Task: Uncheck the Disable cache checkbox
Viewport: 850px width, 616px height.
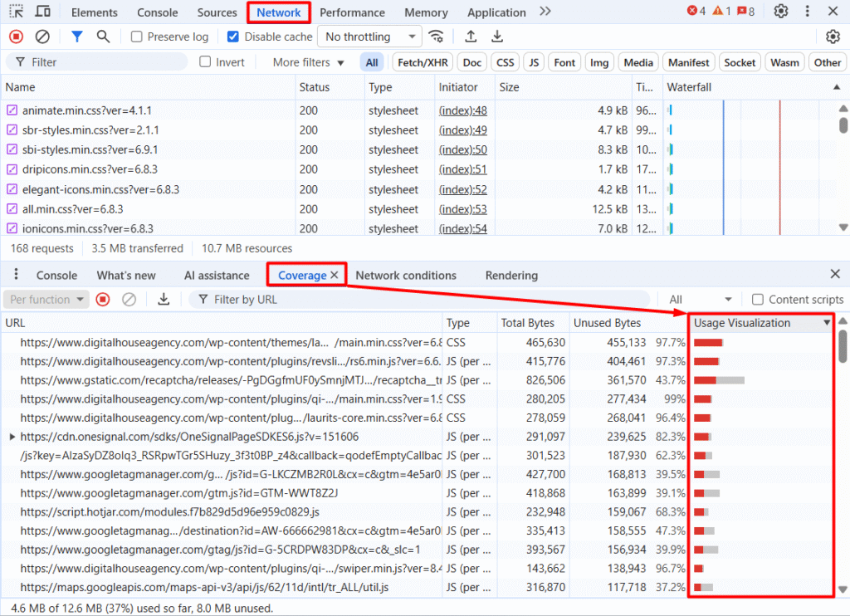Action: [x=233, y=37]
